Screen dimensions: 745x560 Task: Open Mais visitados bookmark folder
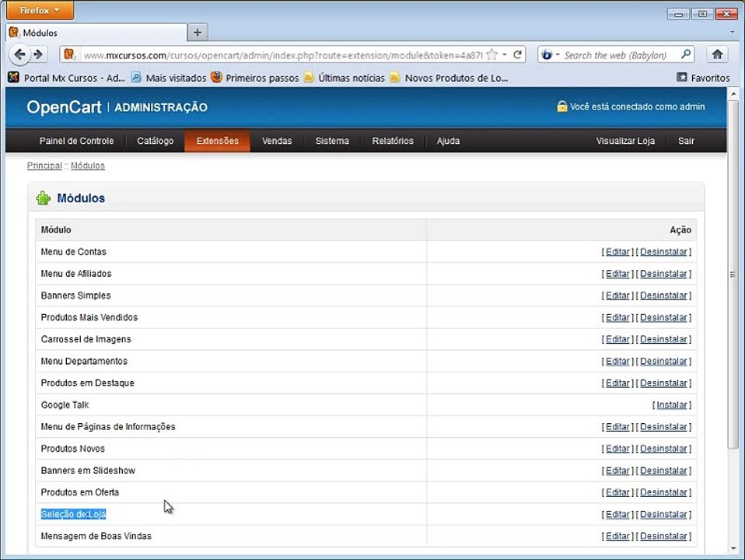[x=169, y=78]
